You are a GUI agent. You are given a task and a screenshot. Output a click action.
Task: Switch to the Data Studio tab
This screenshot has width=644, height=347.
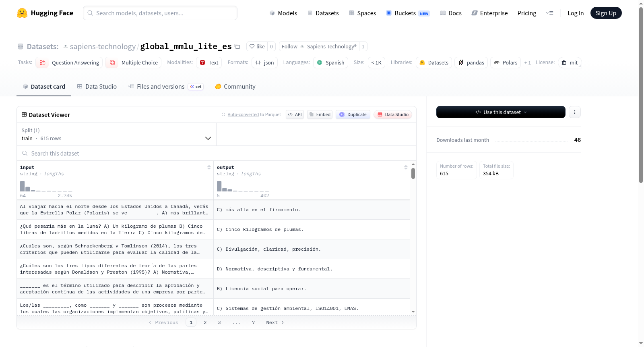pos(97,86)
